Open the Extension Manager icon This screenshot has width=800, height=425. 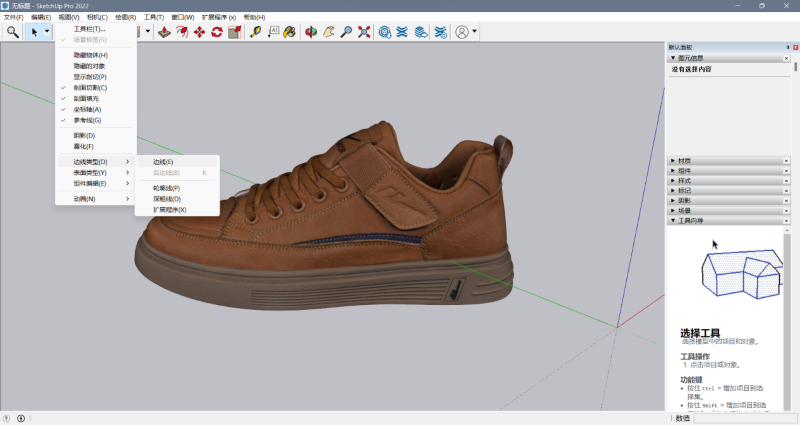[x=440, y=32]
